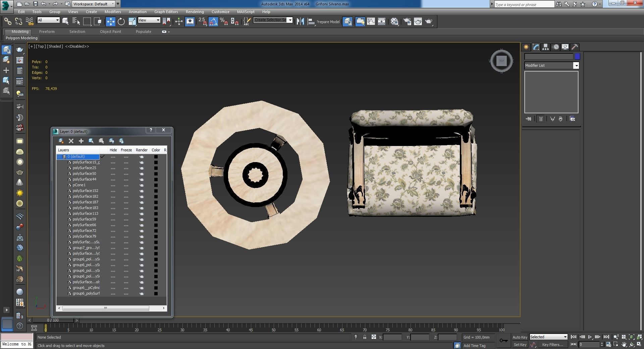Open the Edit menu
This screenshot has width=644, height=349.
21,12
